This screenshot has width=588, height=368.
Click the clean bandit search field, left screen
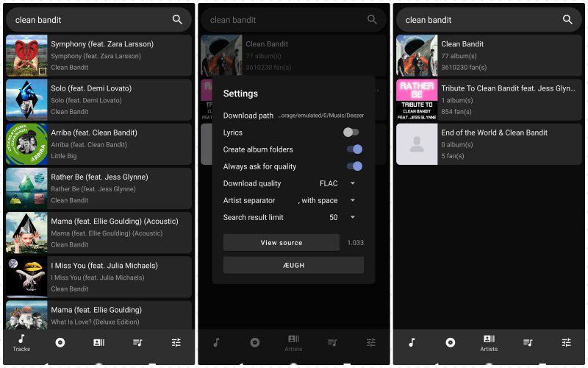click(98, 20)
